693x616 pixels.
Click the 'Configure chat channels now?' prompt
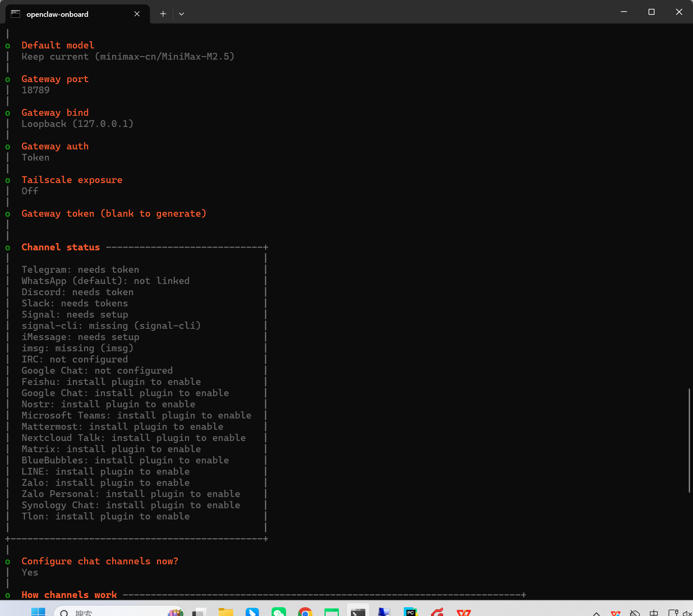coord(100,561)
